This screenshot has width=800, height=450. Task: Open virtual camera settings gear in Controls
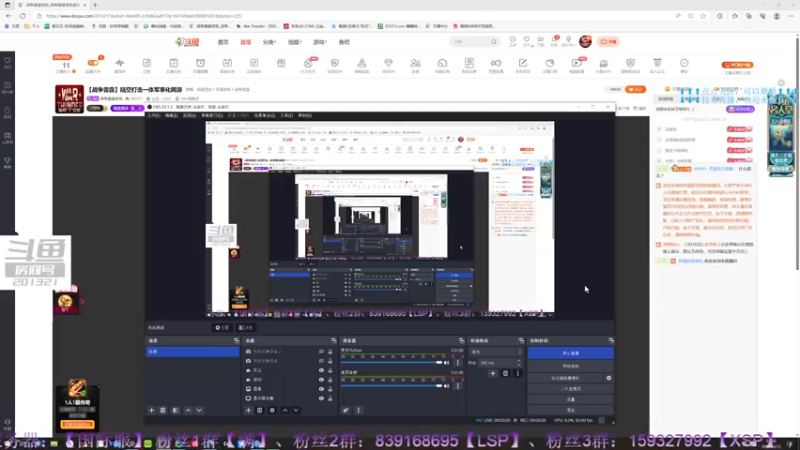point(609,378)
